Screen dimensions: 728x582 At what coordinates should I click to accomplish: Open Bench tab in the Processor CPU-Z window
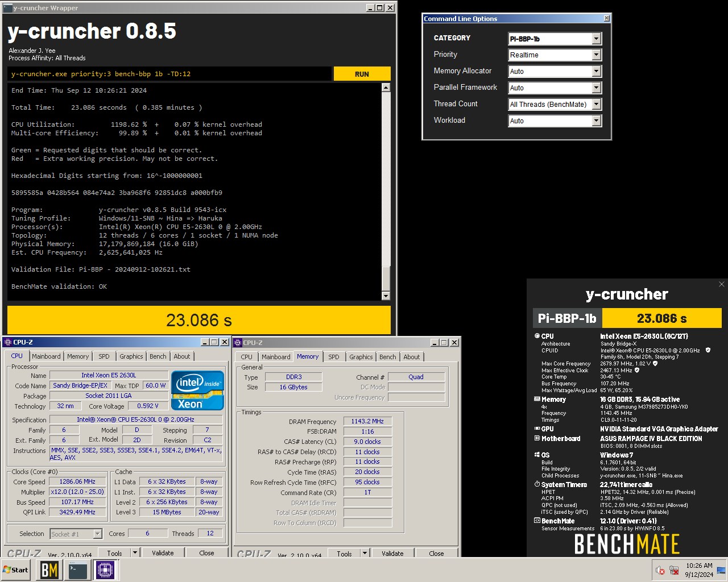click(158, 356)
